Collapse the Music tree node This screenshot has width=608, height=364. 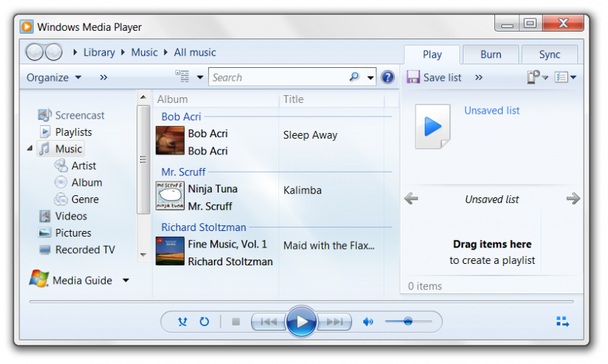[x=30, y=149]
